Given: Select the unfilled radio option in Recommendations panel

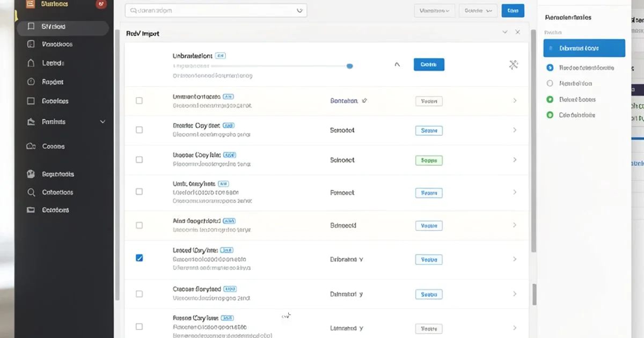Looking at the screenshot, I should coord(550,83).
